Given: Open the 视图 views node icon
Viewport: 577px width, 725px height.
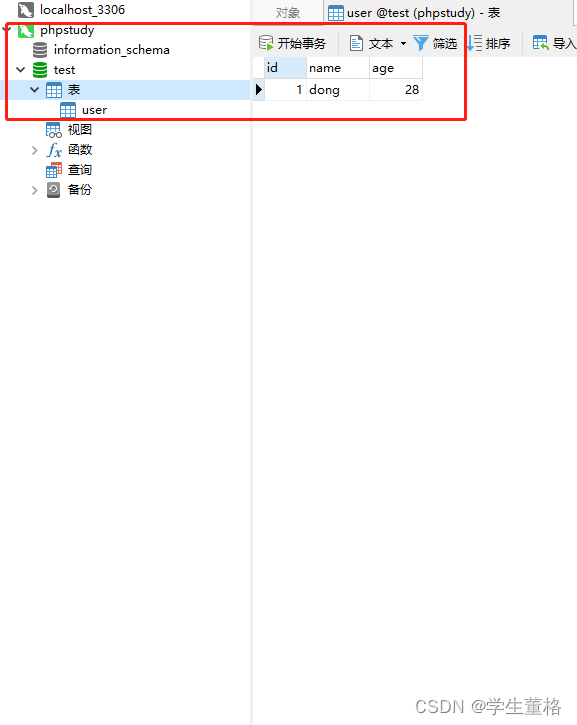Looking at the screenshot, I should (x=54, y=130).
